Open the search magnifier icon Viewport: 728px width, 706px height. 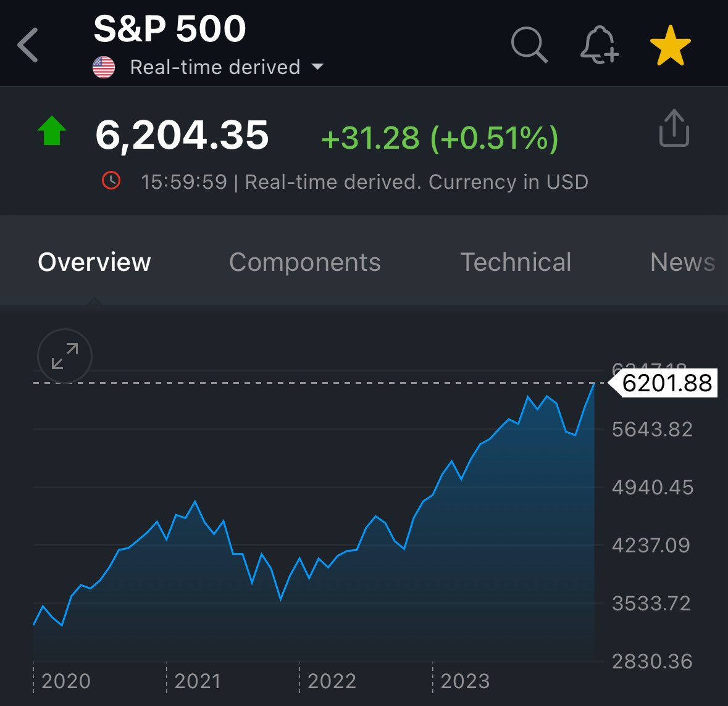(529, 44)
